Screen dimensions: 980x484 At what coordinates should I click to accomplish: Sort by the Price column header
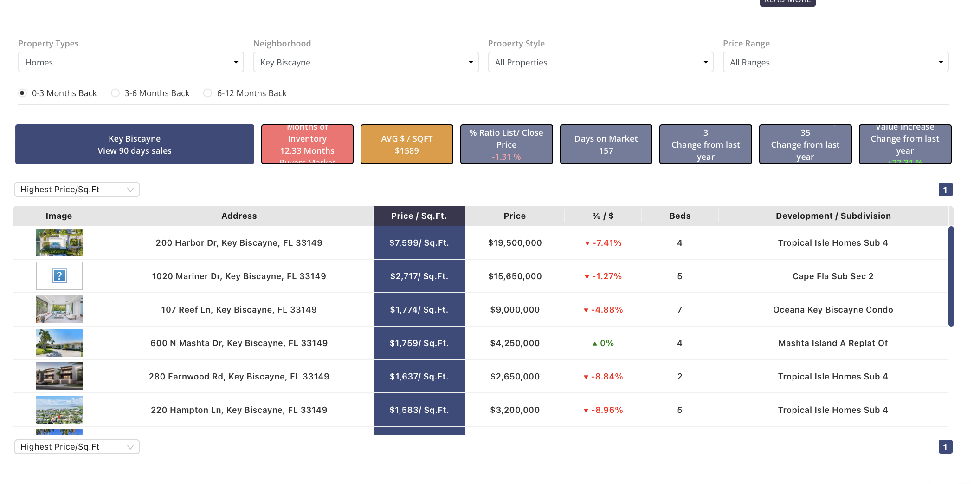(515, 216)
